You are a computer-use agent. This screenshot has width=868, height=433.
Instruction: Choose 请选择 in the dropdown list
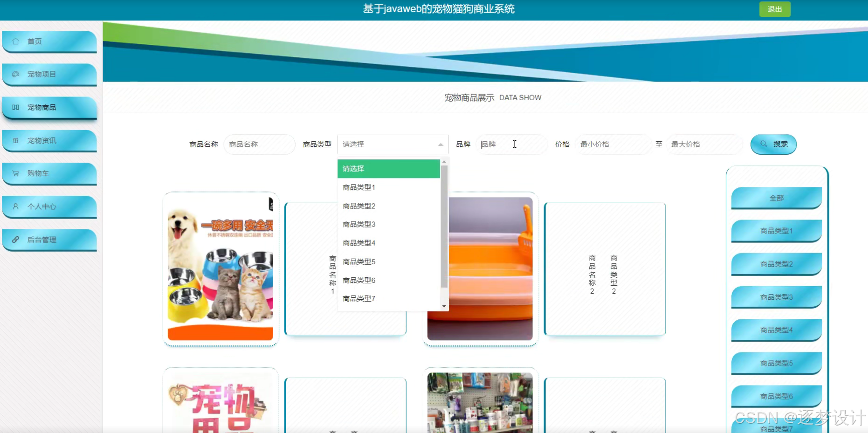click(x=389, y=169)
